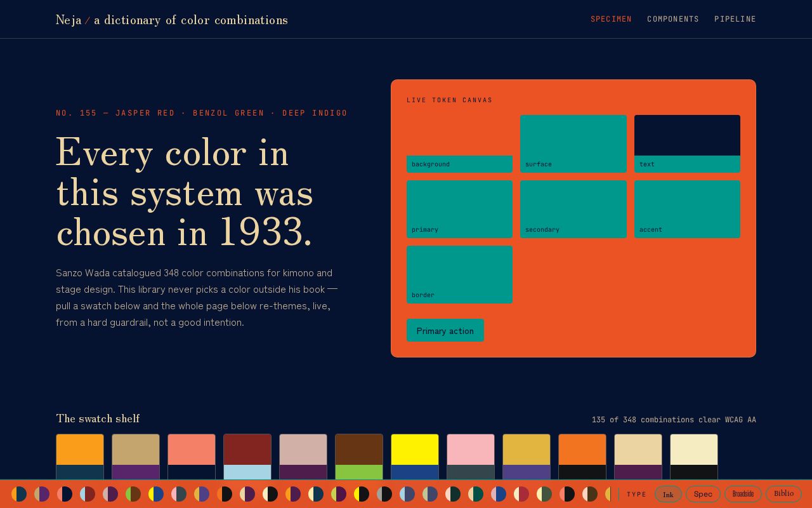Click the border token tile
This screenshot has height=508, width=812.
[x=459, y=274]
